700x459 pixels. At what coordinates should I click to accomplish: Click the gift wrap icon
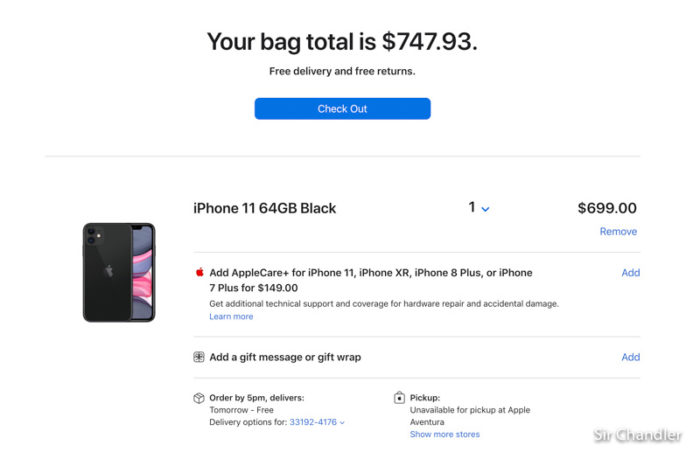(199, 357)
